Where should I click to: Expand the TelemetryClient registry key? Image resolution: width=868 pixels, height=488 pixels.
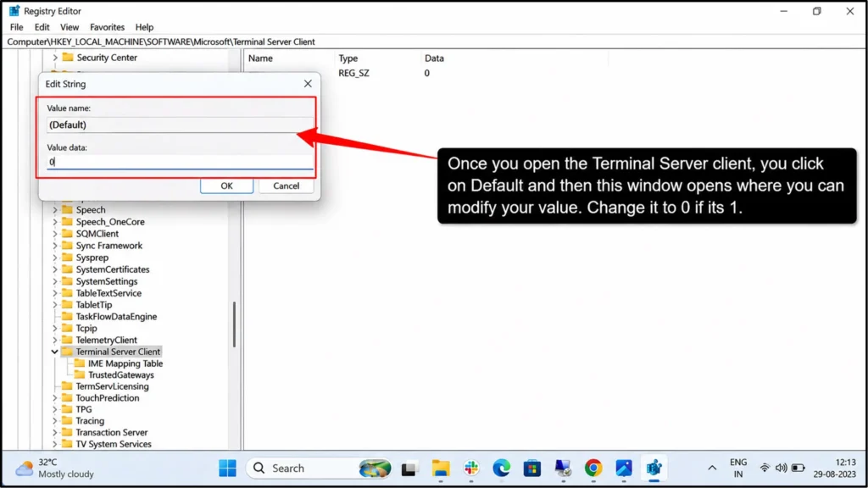[x=54, y=340]
